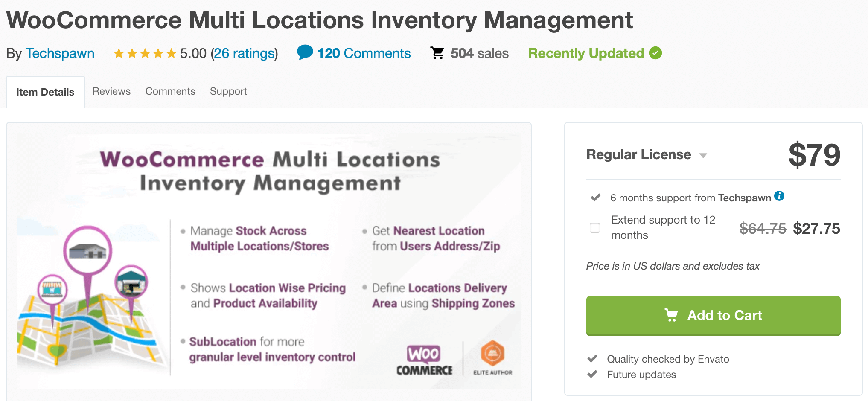
Task: Click the Elite Author hexagon badge
Action: (493, 353)
